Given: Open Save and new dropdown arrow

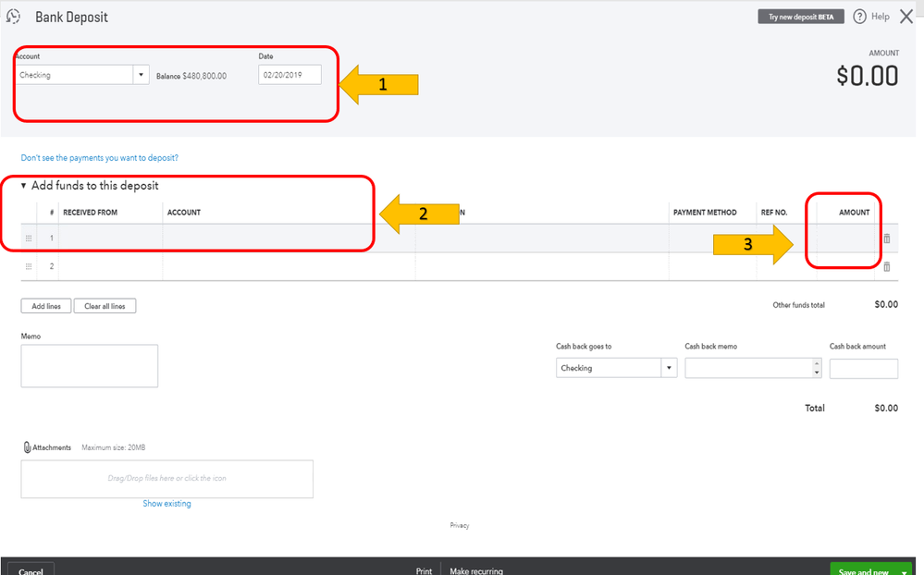Looking at the screenshot, I should tap(904, 571).
